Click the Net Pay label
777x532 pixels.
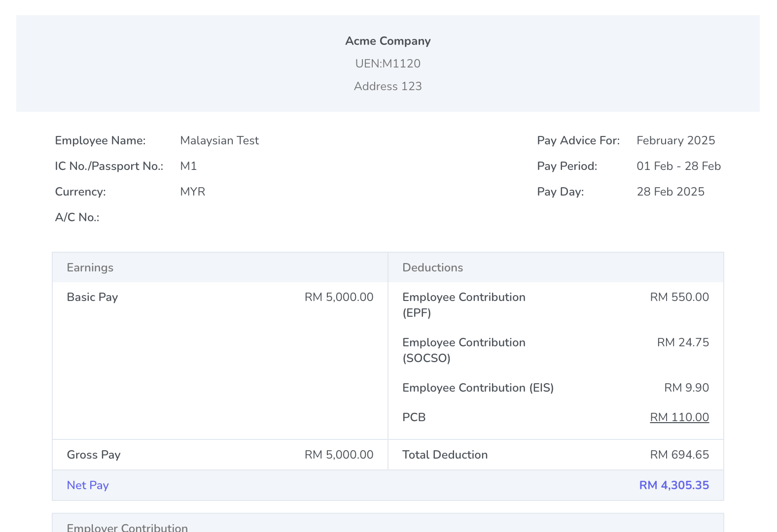click(88, 485)
